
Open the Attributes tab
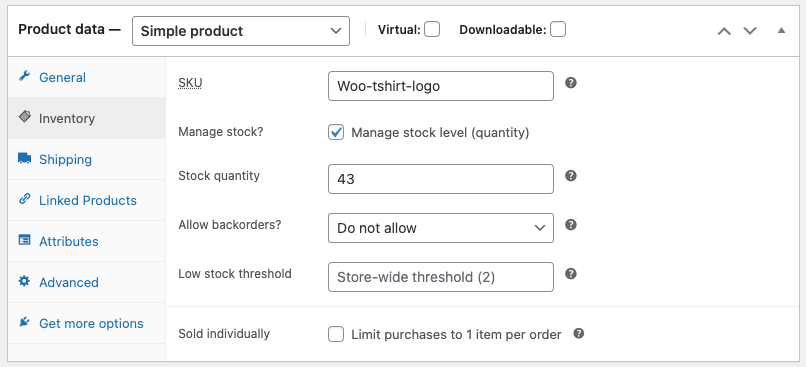click(86, 242)
